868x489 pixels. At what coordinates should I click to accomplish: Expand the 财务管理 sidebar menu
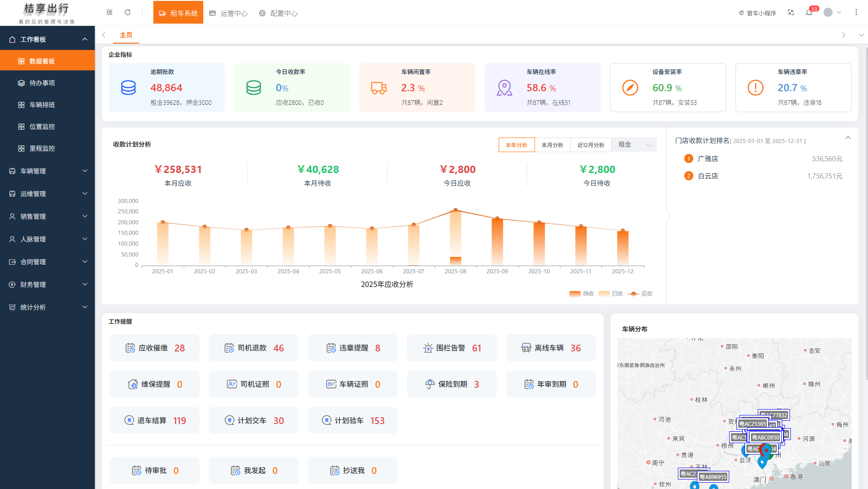[47, 285]
